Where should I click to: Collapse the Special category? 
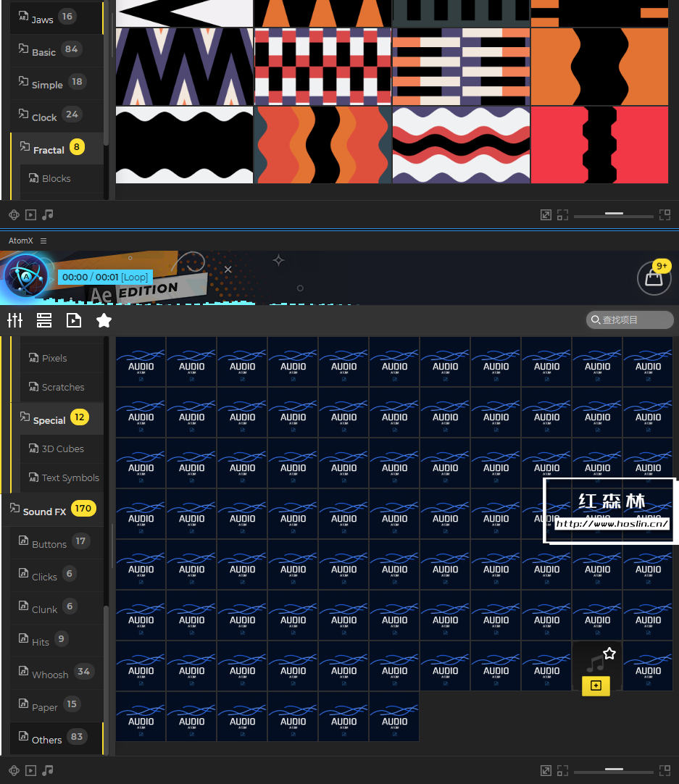coord(57,419)
